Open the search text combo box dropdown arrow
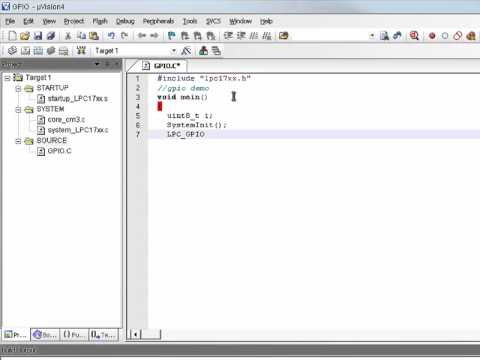The width and height of the screenshot is (480, 360). point(372,36)
